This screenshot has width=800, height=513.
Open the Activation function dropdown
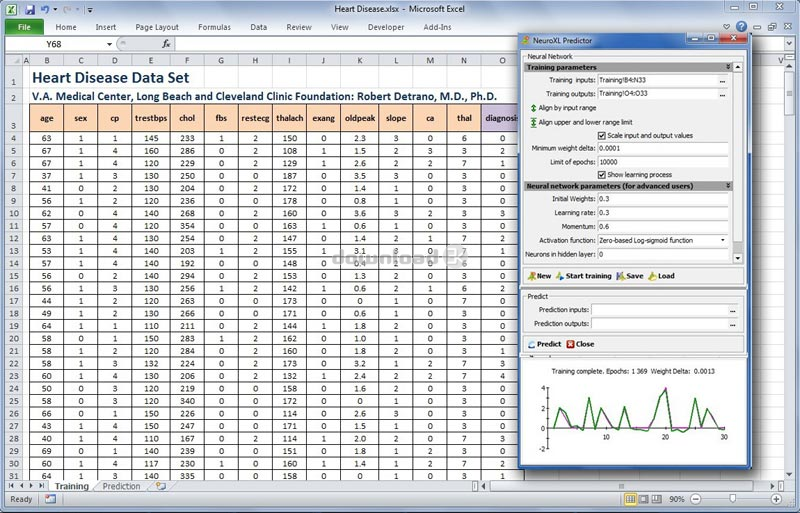coord(723,240)
